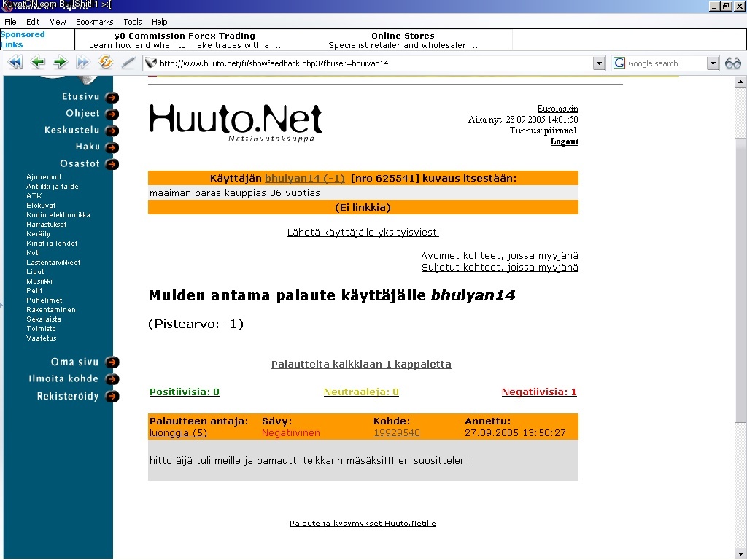Open the Google search engine dropdown
The image size is (747, 560).
coord(713,63)
